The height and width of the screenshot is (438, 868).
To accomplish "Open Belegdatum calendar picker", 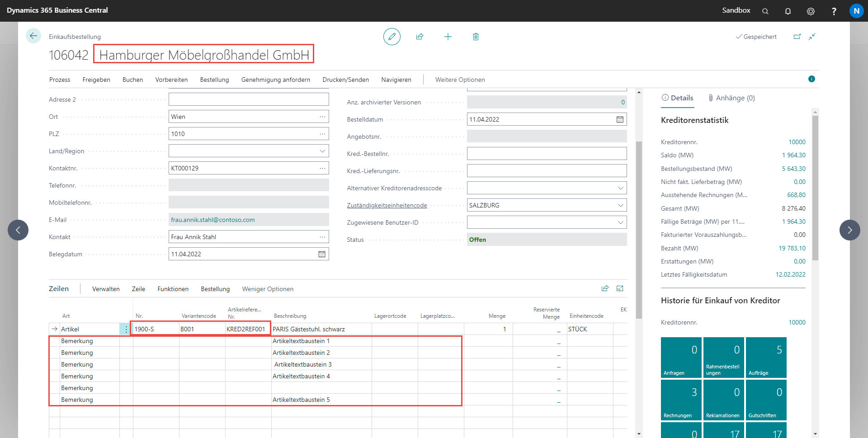I will pyautogui.click(x=322, y=254).
